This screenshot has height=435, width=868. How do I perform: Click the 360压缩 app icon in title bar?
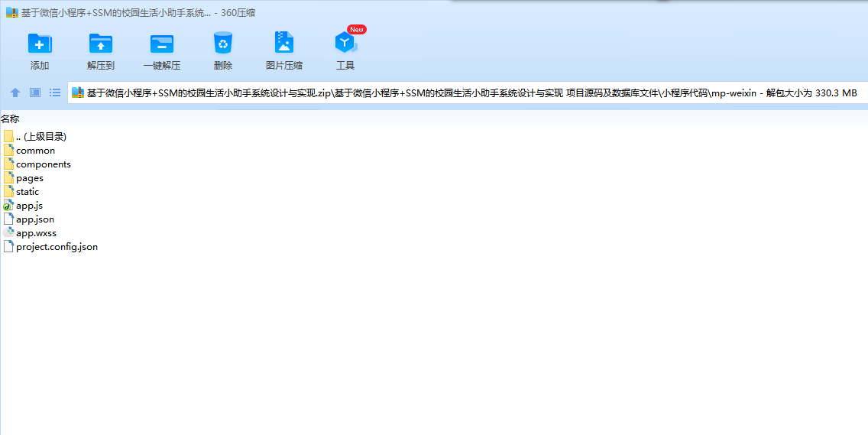coord(11,13)
